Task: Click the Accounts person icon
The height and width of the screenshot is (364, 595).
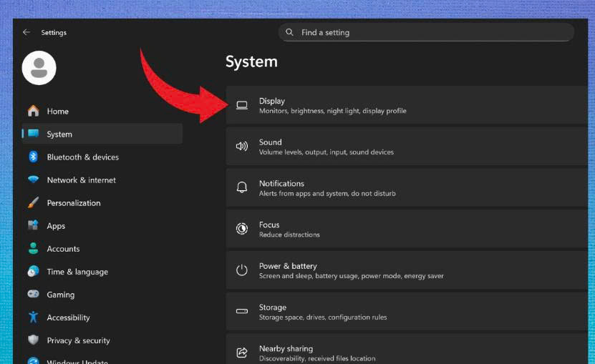Action: pyautogui.click(x=34, y=248)
